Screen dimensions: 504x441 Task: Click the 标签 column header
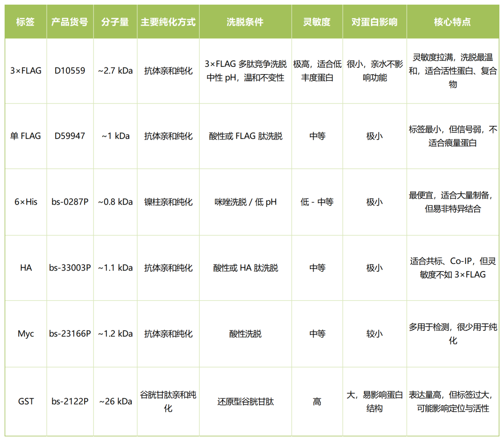[x=25, y=22]
